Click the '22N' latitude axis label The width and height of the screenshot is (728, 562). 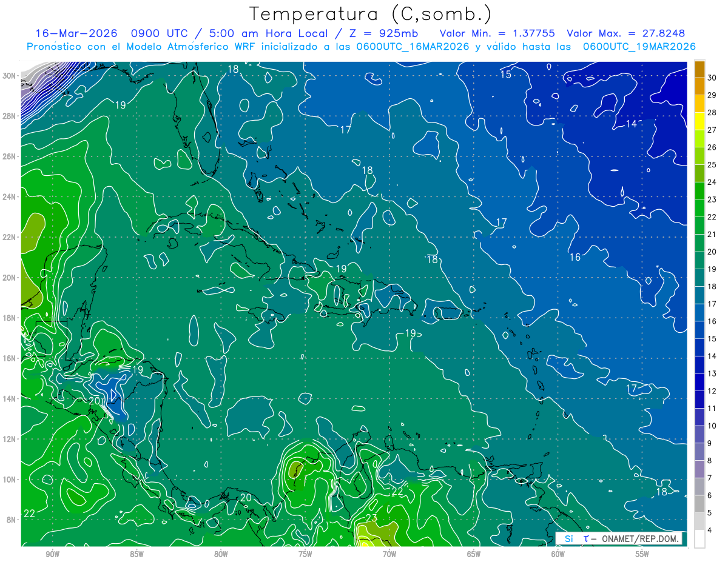10,237
